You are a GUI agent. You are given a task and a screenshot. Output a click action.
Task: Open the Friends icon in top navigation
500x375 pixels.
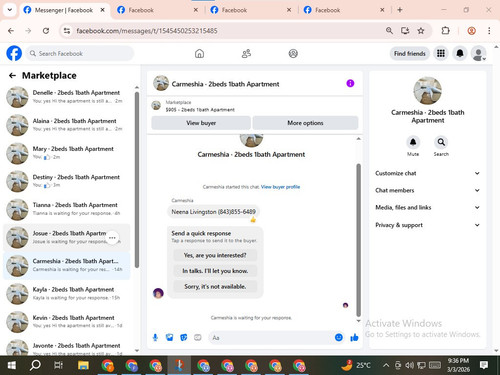tap(246, 53)
